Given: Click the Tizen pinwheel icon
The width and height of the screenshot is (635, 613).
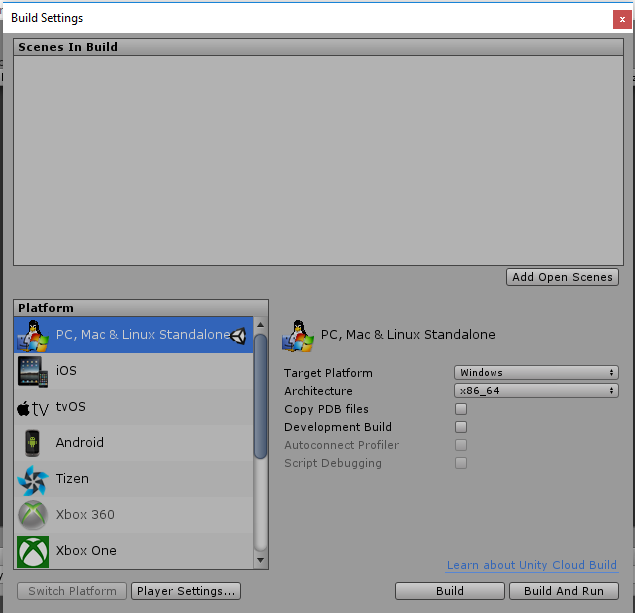Looking at the screenshot, I should [33, 480].
